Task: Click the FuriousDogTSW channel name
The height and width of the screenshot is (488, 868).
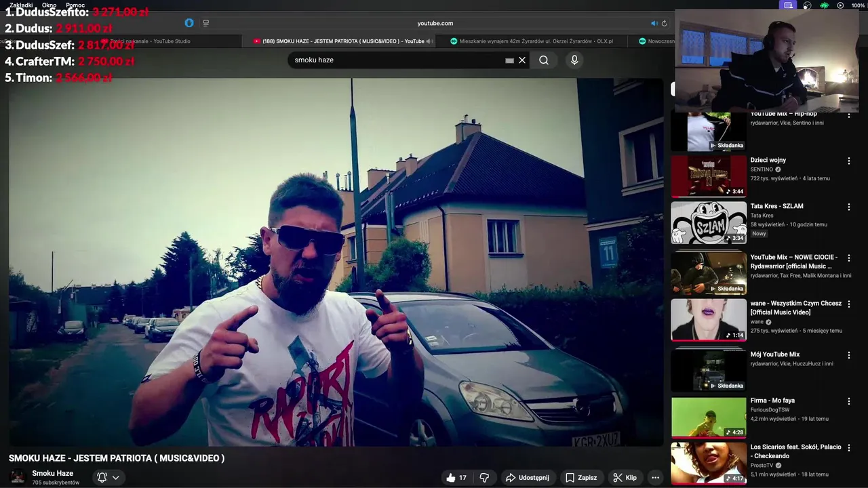Action: click(770, 409)
